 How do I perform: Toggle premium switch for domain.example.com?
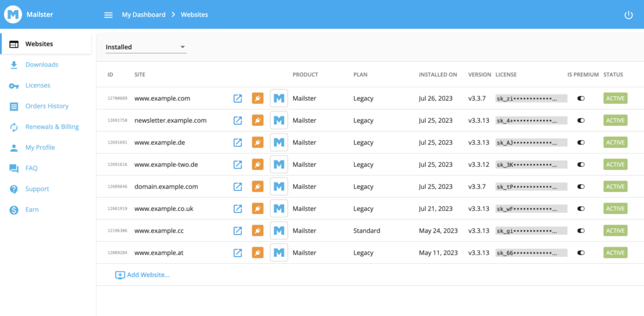[580, 187]
